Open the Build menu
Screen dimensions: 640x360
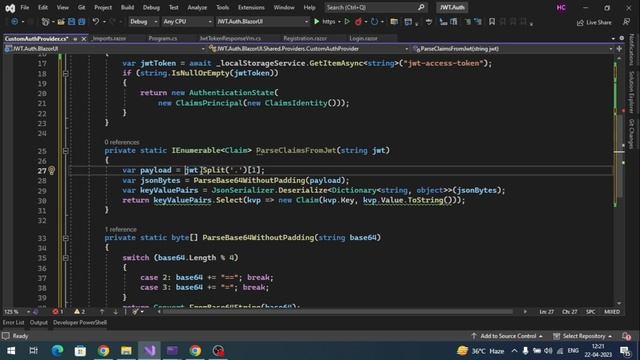(127, 7)
